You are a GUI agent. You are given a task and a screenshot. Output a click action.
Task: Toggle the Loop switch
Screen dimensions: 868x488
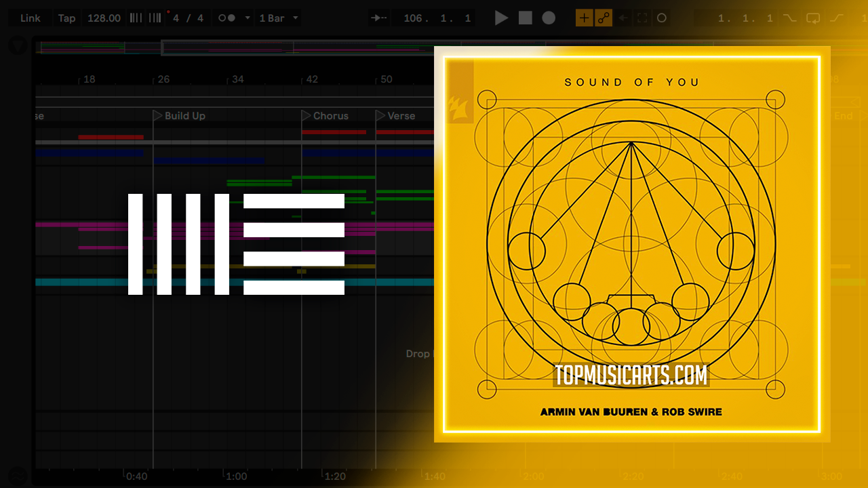click(x=813, y=18)
